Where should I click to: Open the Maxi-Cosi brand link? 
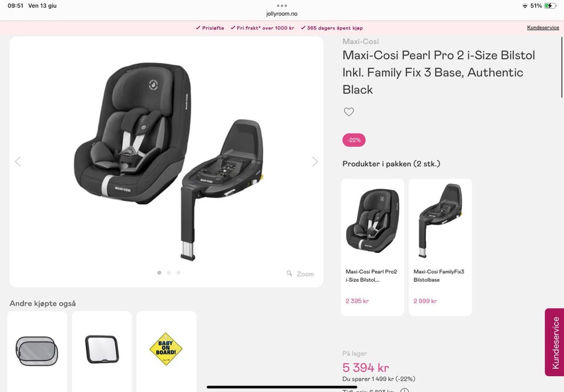360,41
